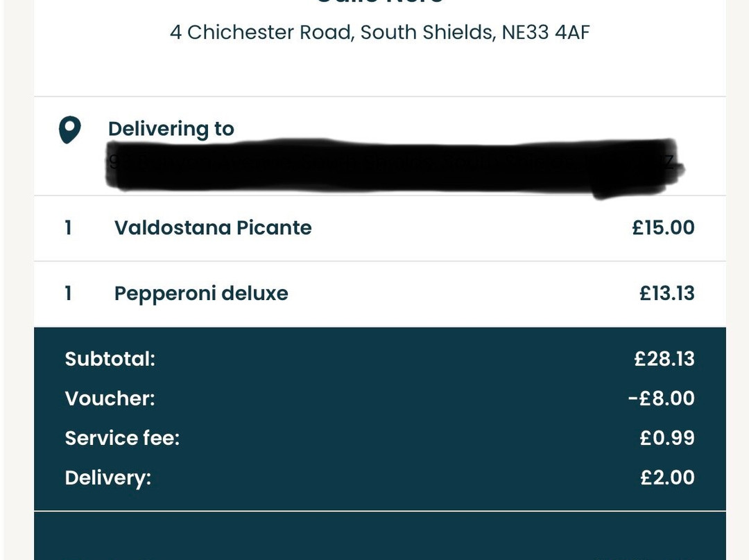Click the £15.00 item price
Image resolution: width=749 pixels, height=560 pixels.
[x=662, y=228]
